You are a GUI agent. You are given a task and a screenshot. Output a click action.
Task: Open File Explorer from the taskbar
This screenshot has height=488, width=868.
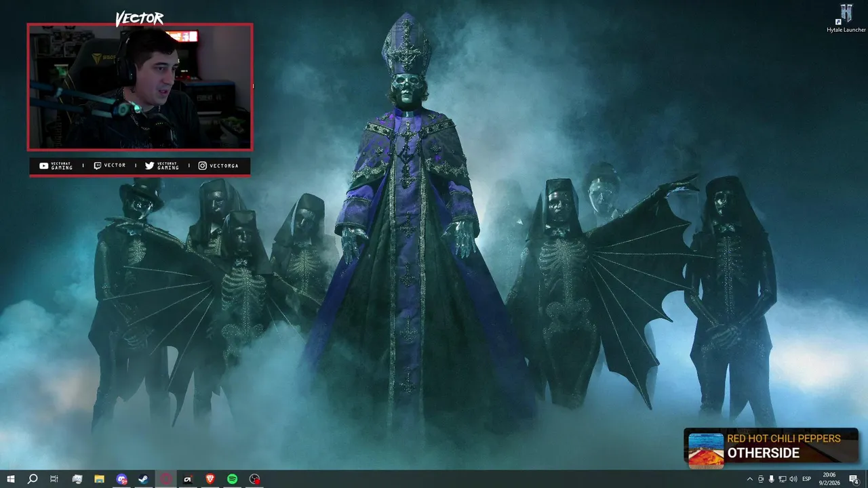(99, 479)
